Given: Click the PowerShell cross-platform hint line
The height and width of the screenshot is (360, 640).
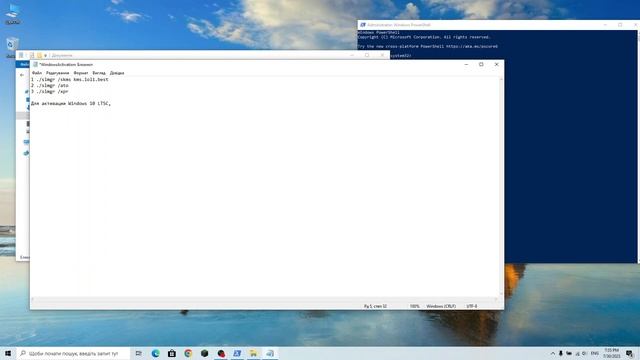Looking at the screenshot, I should pyautogui.click(x=427, y=47).
